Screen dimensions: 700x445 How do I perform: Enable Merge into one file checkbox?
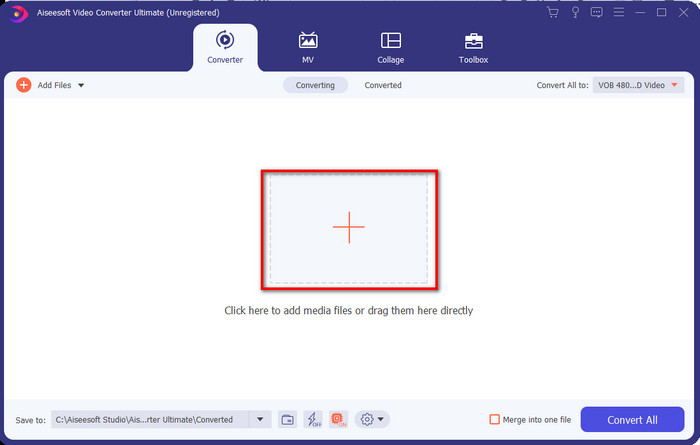(x=494, y=420)
